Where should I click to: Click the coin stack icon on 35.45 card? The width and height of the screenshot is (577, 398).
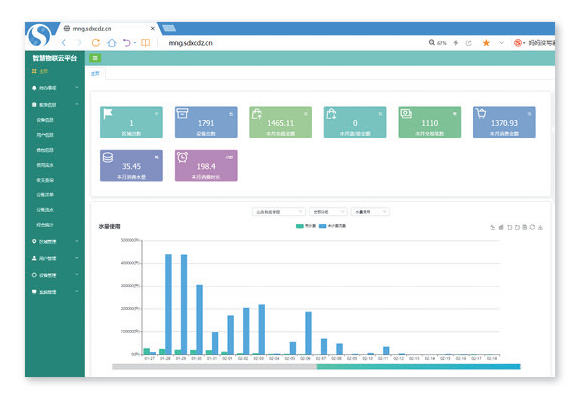[x=108, y=157]
